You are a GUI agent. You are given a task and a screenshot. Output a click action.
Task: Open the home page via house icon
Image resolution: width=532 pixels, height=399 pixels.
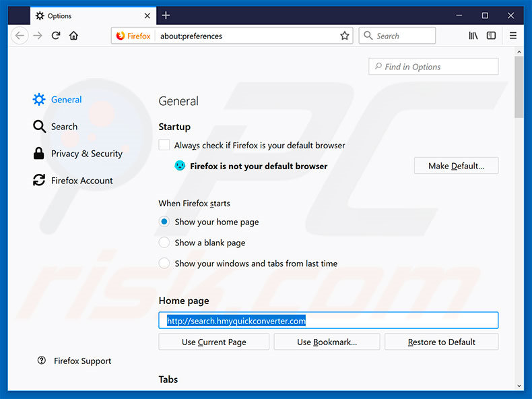point(73,36)
